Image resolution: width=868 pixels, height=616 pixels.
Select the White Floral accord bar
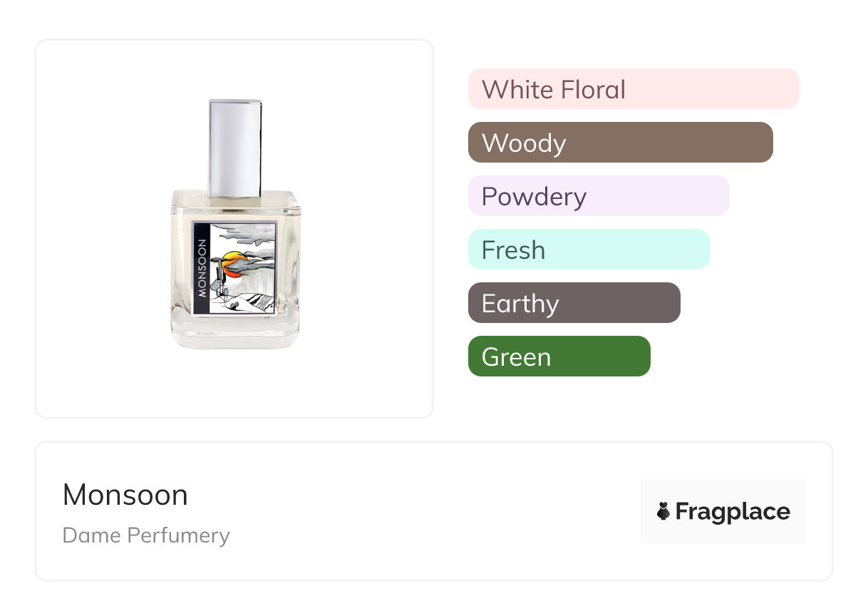click(x=633, y=89)
